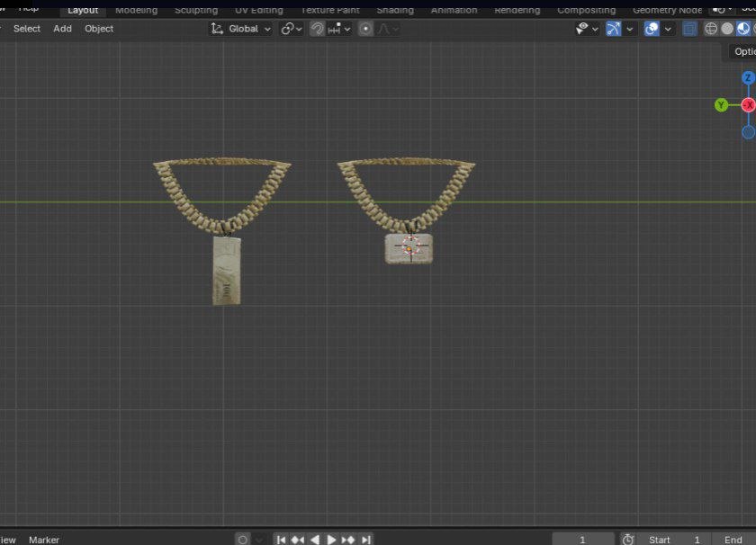Image resolution: width=756 pixels, height=545 pixels.
Task: Open the Layout workspace tab
Action: [83, 10]
